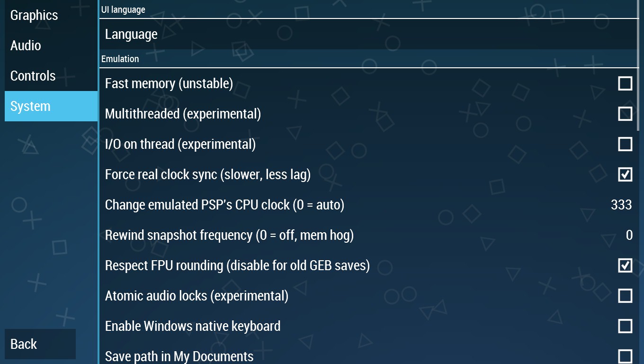
Task: Check Save path in My Documents
Action: (625, 356)
